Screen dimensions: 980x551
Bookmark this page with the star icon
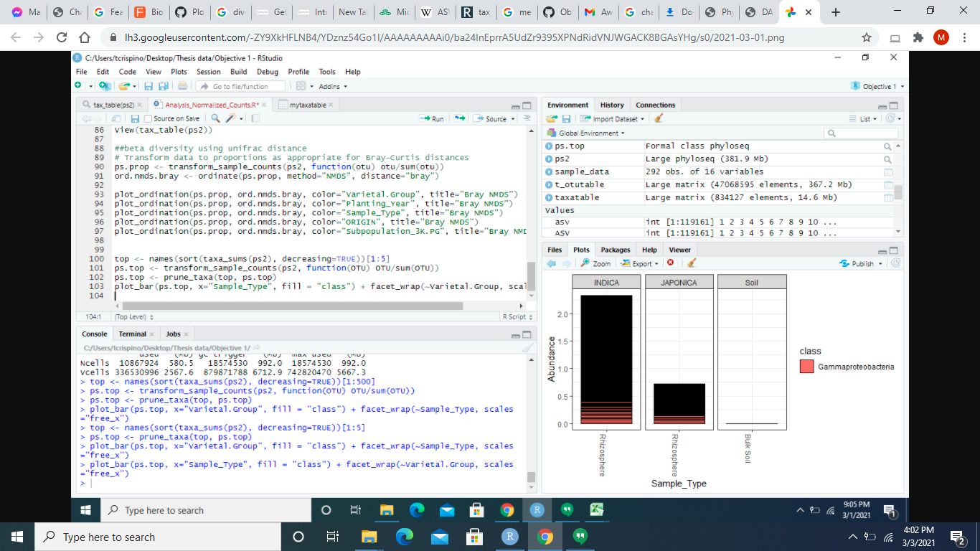[867, 37]
